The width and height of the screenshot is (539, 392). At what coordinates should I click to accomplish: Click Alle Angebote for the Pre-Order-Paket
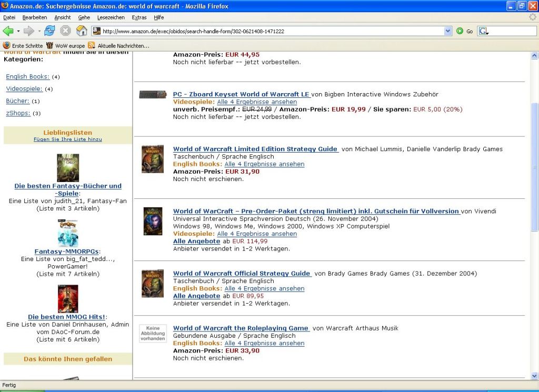pos(197,241)
